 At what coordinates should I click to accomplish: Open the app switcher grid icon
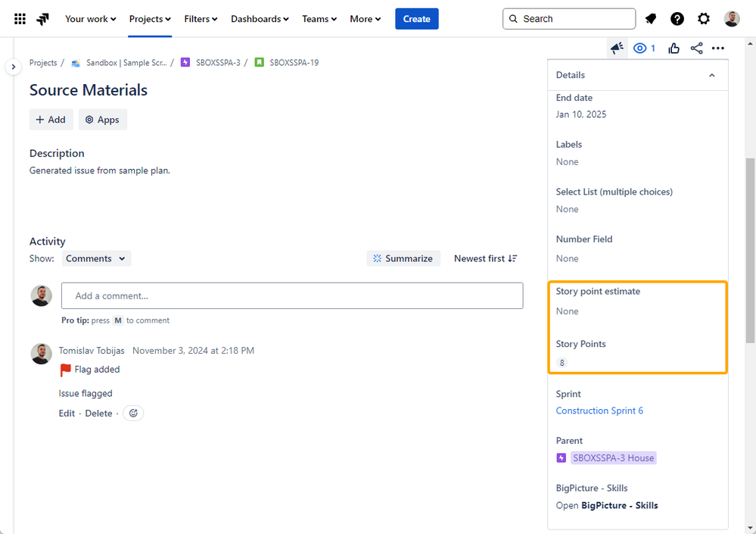pyautogui.click(x=20, y=19)
